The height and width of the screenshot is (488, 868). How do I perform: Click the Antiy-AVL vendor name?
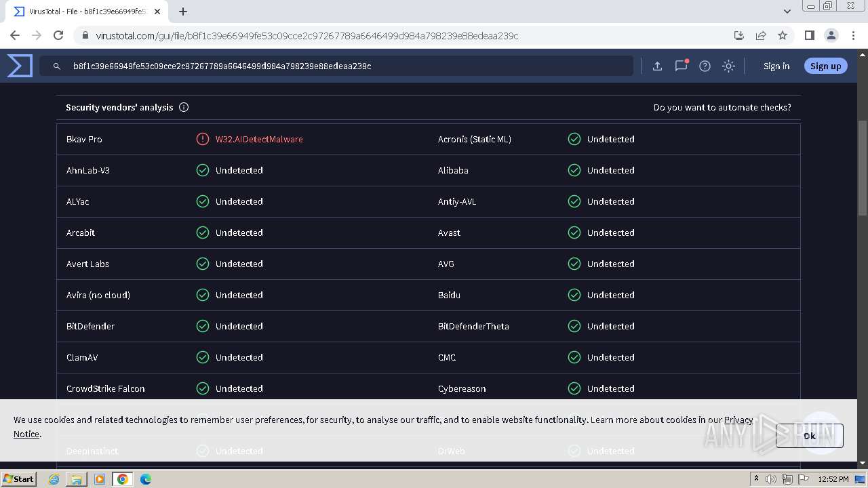pyautogui.click(x=457, y=201)
